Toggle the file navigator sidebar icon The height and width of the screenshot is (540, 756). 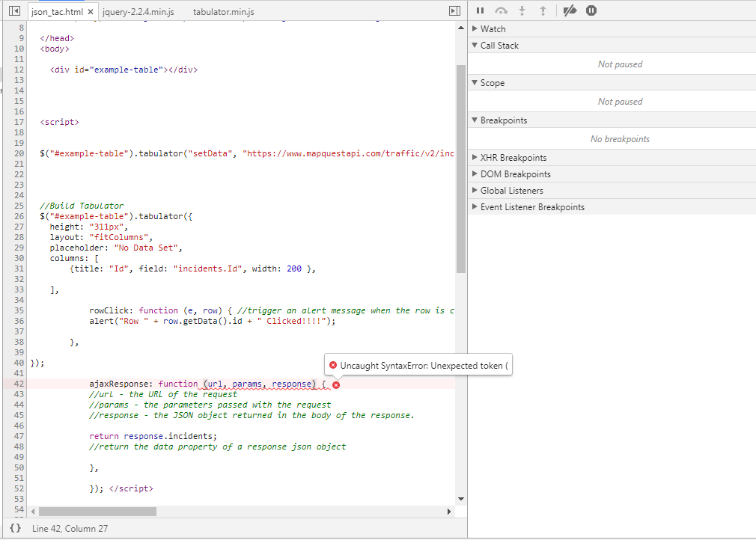click(x=14, y=10)
